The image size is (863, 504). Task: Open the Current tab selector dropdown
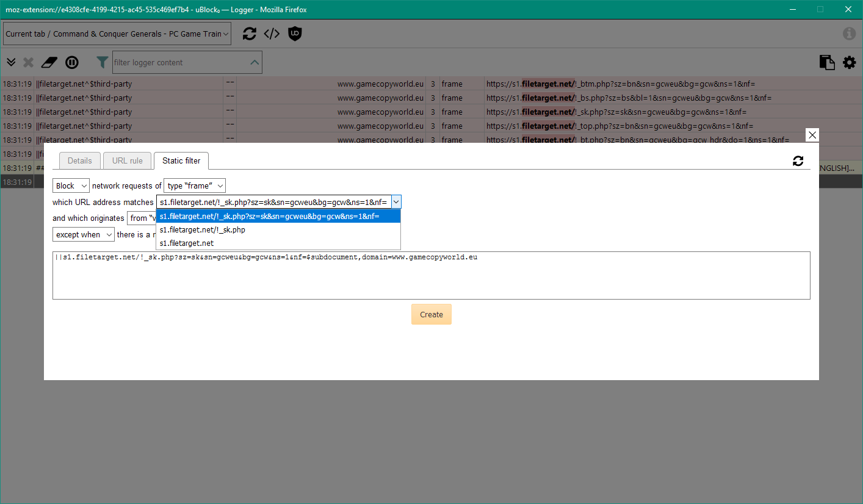(117, 34)
